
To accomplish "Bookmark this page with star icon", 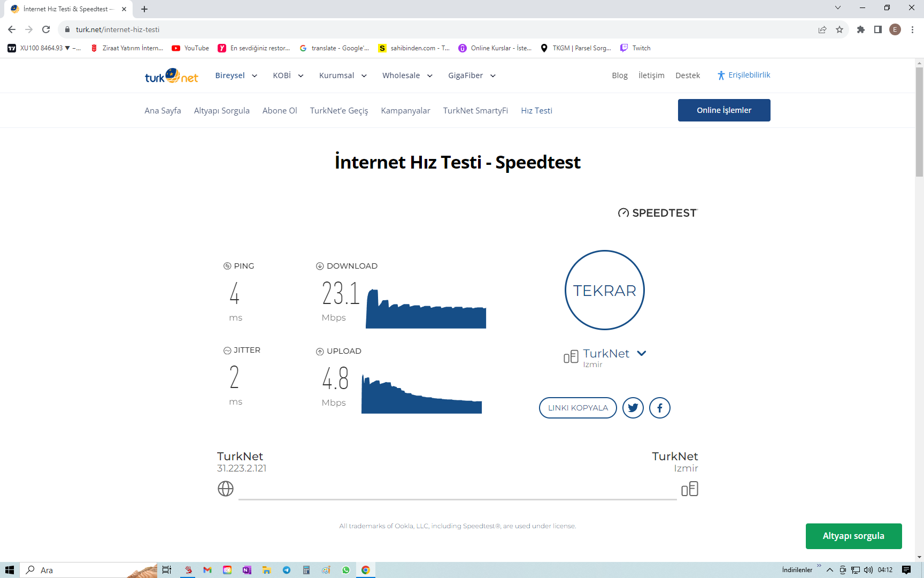I will tap(840, 29).
